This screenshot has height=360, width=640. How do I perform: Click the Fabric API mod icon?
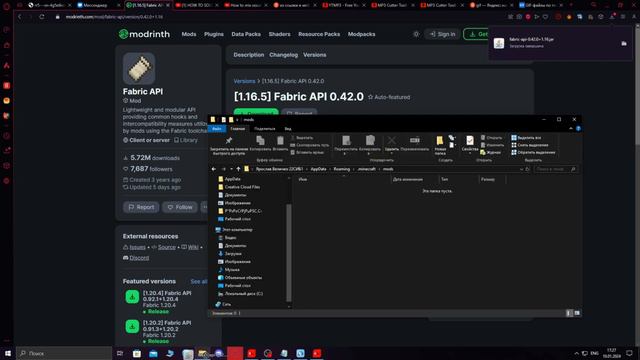point(139,68)
